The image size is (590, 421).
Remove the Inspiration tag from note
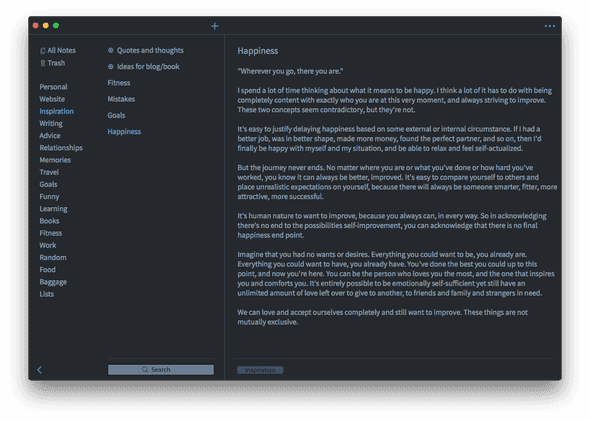[280, 370]
